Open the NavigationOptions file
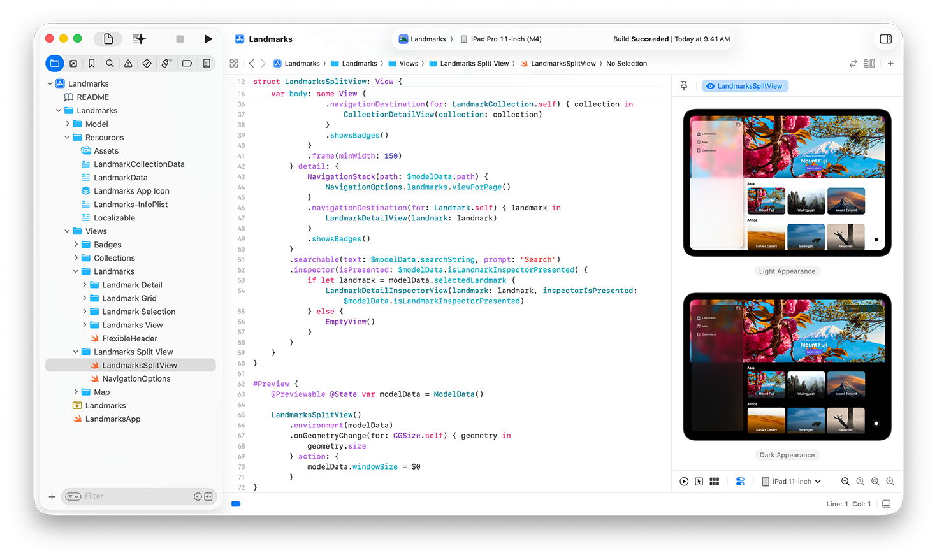Screen dimensions: 937x560 (x=136, y=379)
